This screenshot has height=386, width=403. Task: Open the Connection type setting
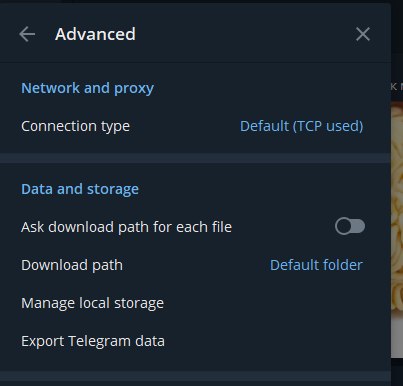(195, 126)
